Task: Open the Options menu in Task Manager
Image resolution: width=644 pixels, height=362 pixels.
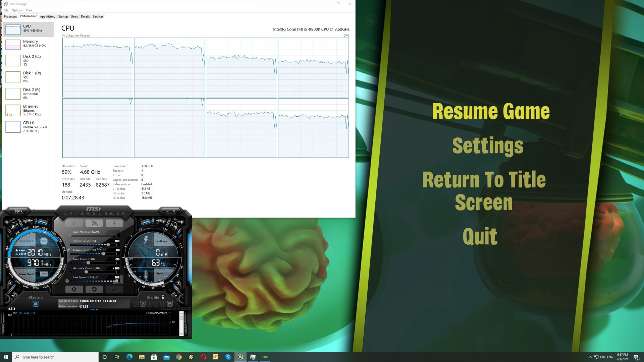Action: coord(17,10)
